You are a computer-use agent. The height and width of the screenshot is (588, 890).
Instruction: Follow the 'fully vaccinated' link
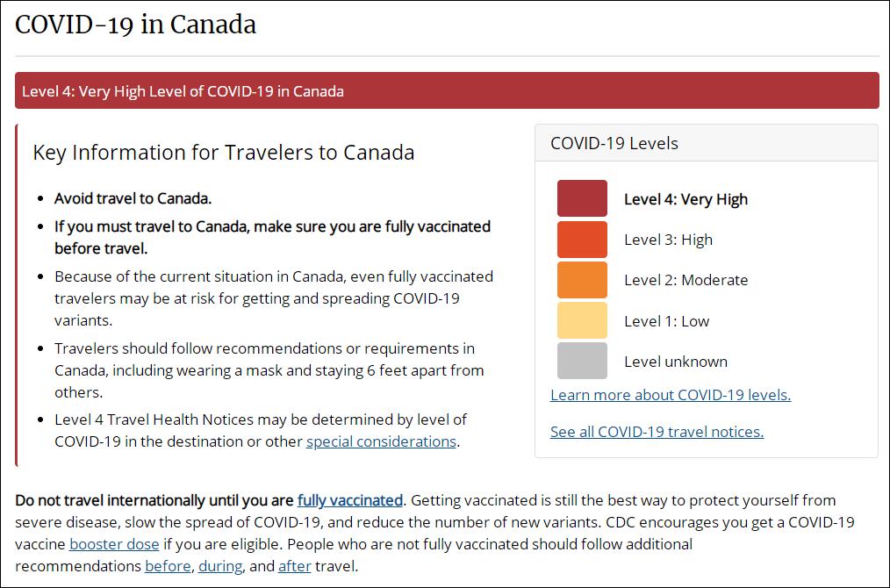(349, 501)
